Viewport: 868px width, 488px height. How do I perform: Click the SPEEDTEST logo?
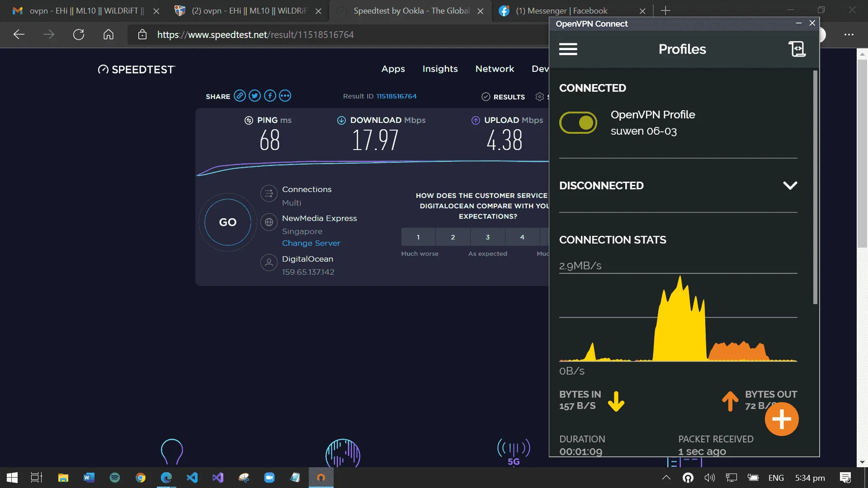click(137, 70)
